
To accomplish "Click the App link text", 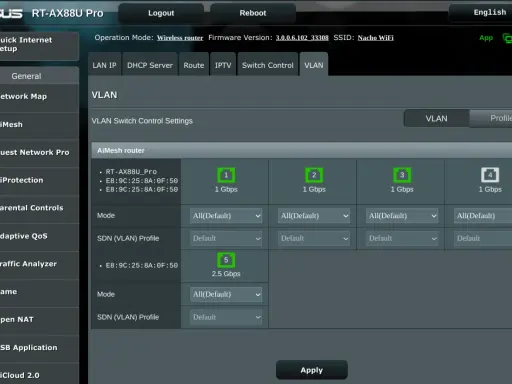I will click(486, 38).
